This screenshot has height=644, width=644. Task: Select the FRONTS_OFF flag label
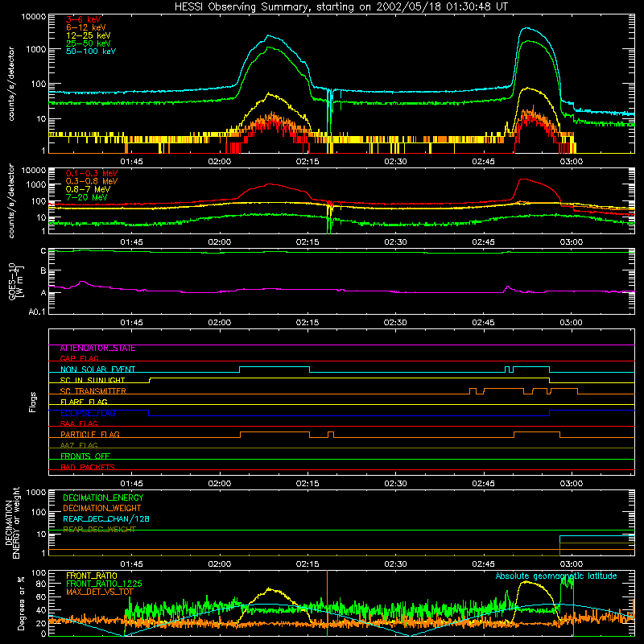pos(85,456)
